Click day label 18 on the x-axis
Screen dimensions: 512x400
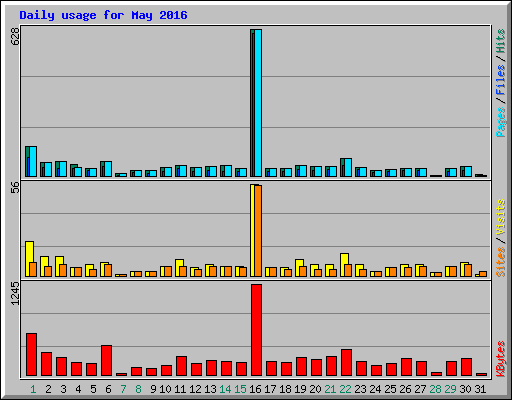pyautogui.click(x=285, y=389)
